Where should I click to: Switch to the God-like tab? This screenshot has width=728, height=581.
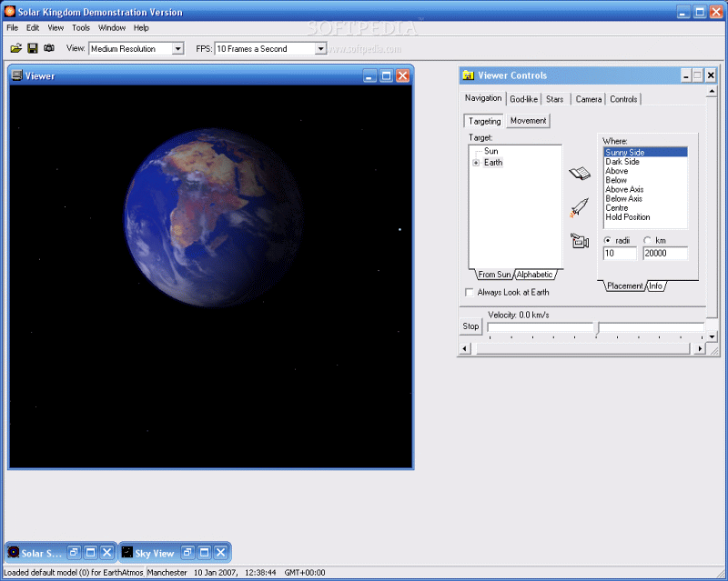[524, 99]
